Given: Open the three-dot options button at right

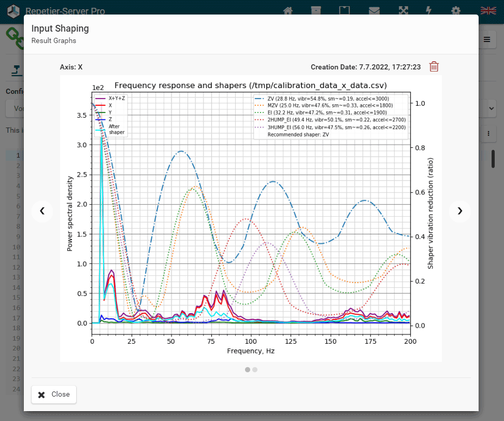Looking at the screenshot, I should 488,134.
